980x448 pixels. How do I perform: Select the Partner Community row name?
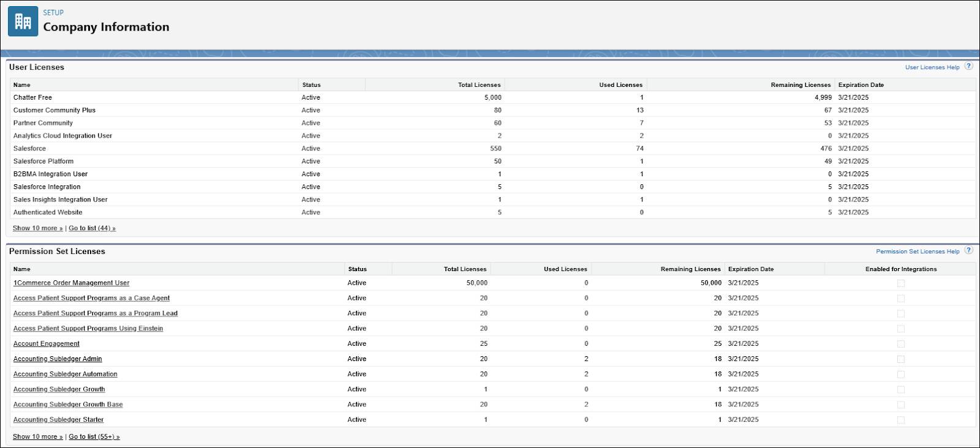point(43,123)
